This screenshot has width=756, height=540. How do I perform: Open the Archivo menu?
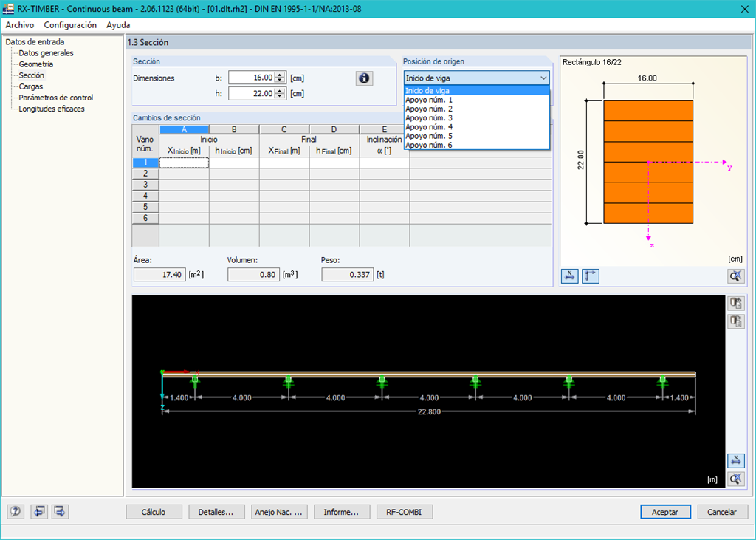point(20,25)
